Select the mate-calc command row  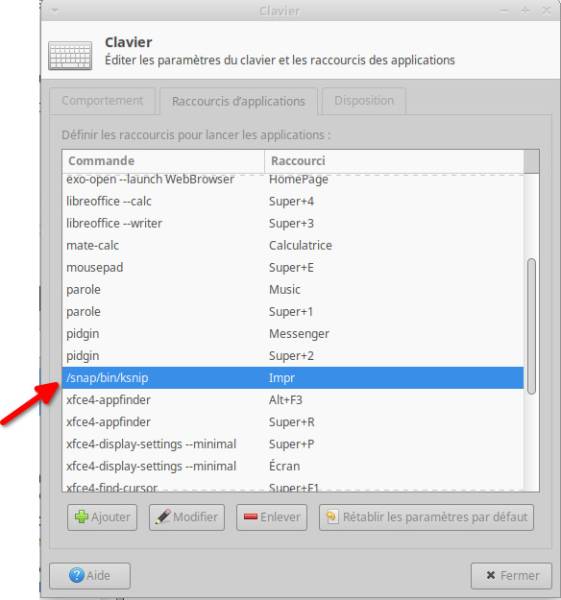point(293,245)
